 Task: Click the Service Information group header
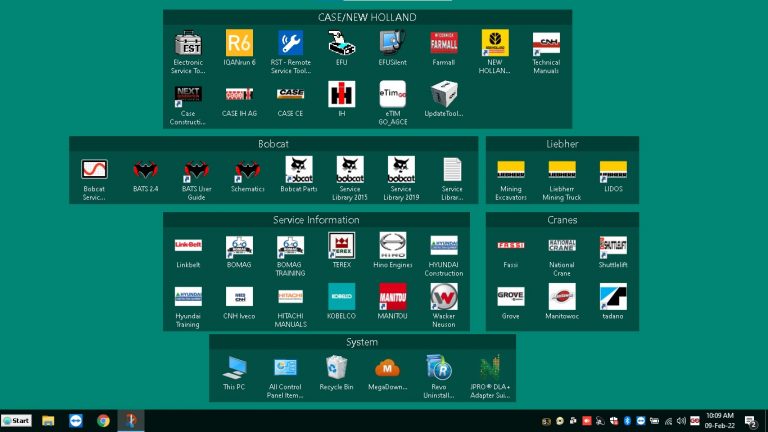316,220
